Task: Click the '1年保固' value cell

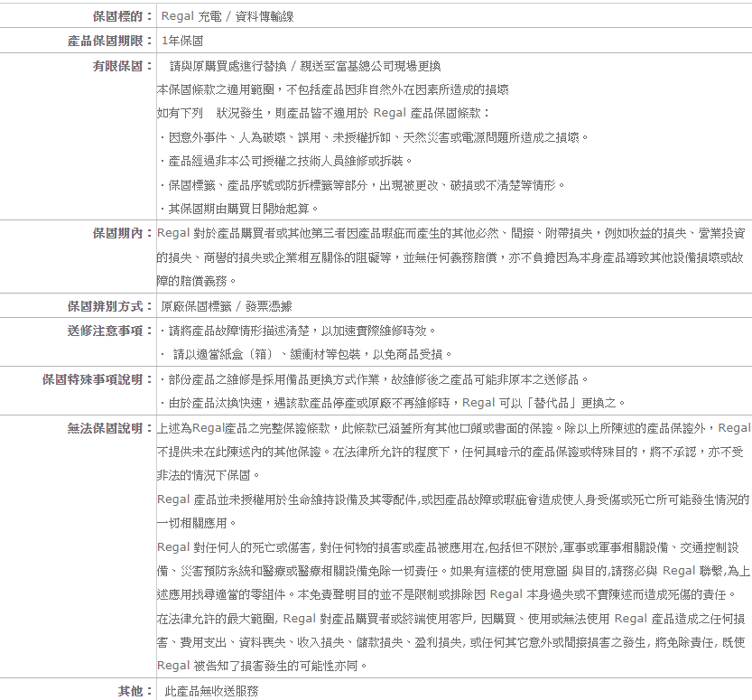Action: tap(181, 42)
